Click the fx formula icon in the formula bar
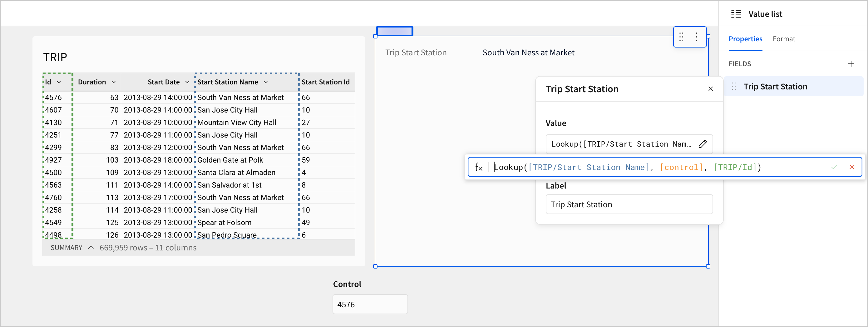Screen dimensions: 868x327 pos(479,167)
